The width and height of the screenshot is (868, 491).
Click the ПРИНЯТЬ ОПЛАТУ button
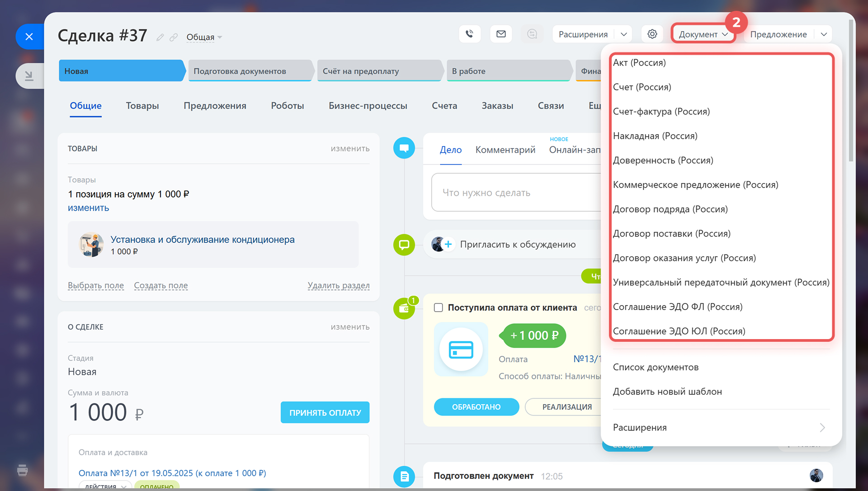click(x=325, y=412)
